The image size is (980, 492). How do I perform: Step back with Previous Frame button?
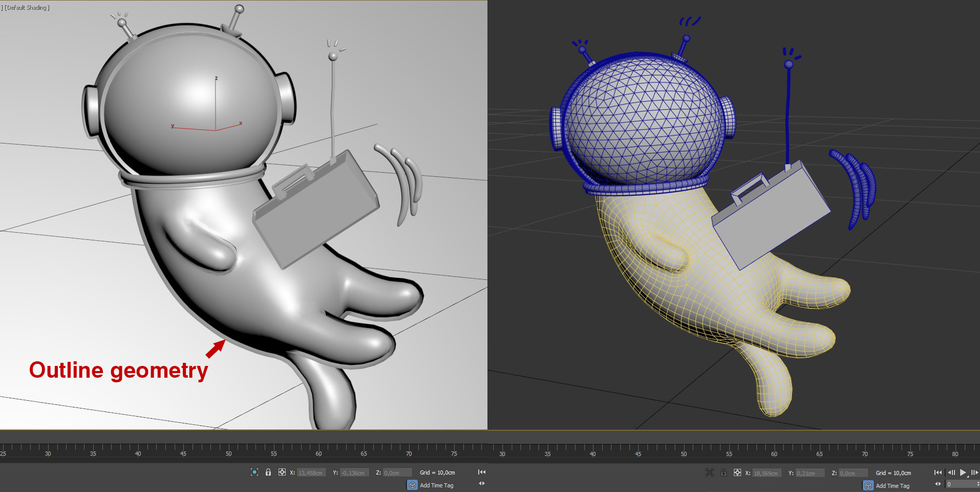tap(951, 473)
